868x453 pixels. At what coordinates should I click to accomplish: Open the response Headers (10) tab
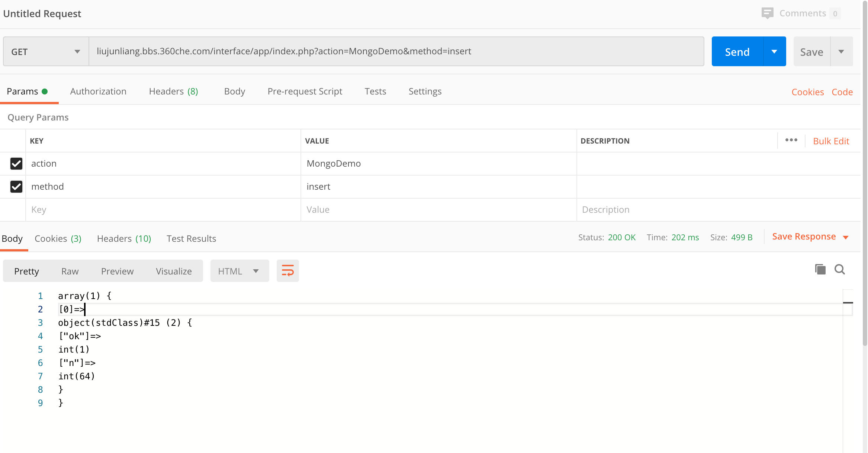pyautogui.click(x=124, y=239)
